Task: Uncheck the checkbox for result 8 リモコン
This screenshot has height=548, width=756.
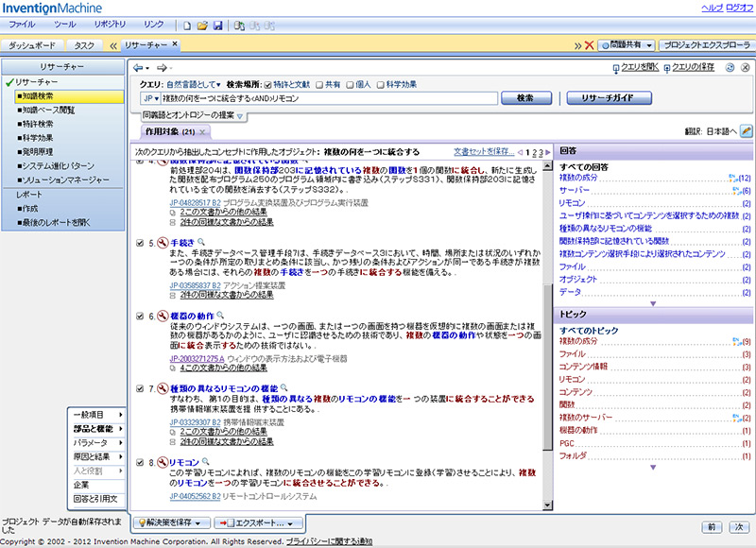Action: [140, 462]
